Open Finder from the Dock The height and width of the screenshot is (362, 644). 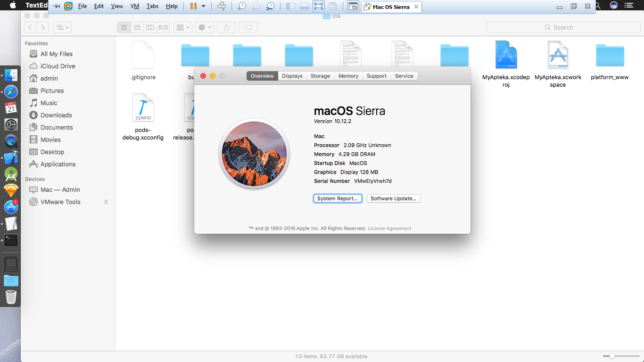[11, 75]
